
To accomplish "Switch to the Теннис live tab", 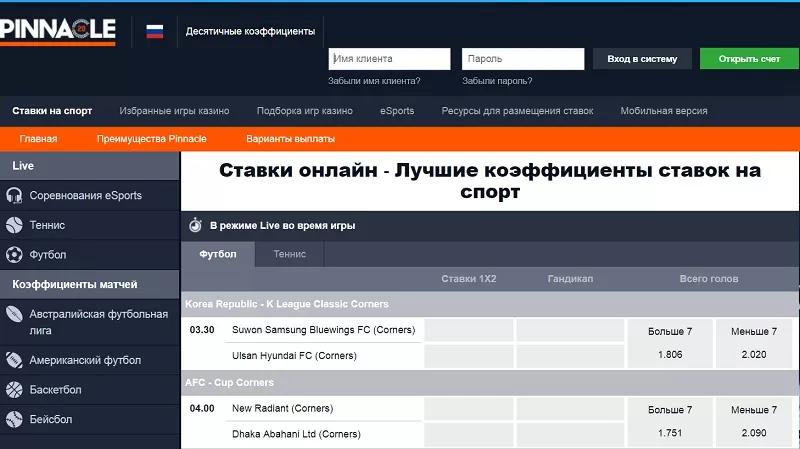I will [x=290, y=254].
